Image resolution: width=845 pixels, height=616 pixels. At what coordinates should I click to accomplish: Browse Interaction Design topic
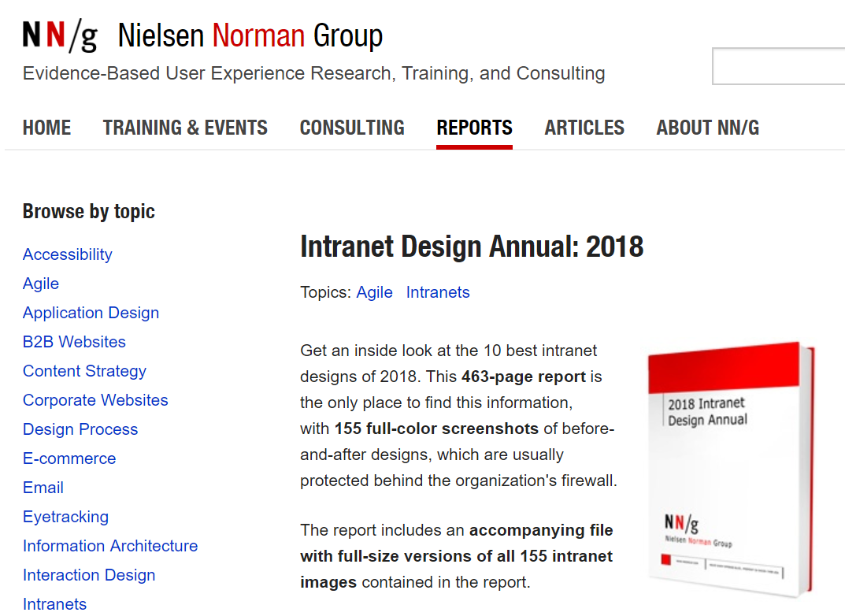(x=89, y=574)
